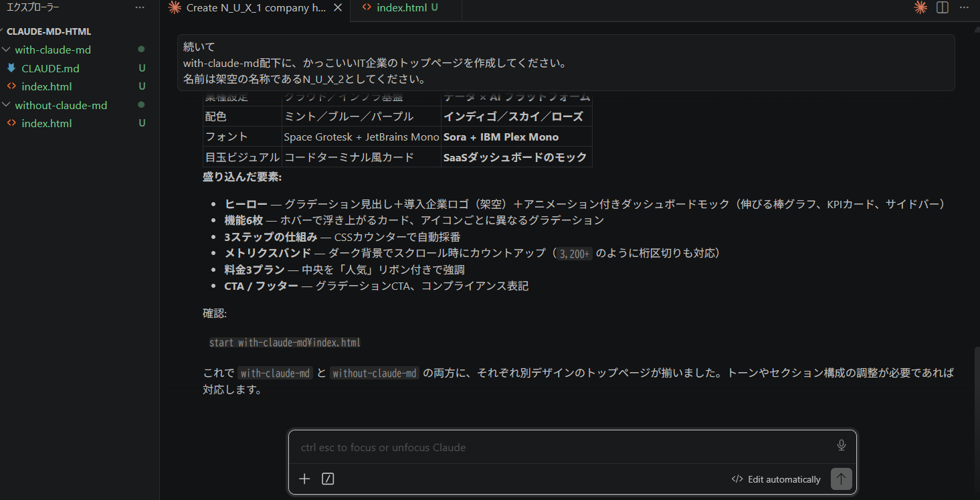Image resolution: width=980 pixels, height=500 pixels.
Task: Click the plus attach icon in prompt box
Action: (304, 479)
